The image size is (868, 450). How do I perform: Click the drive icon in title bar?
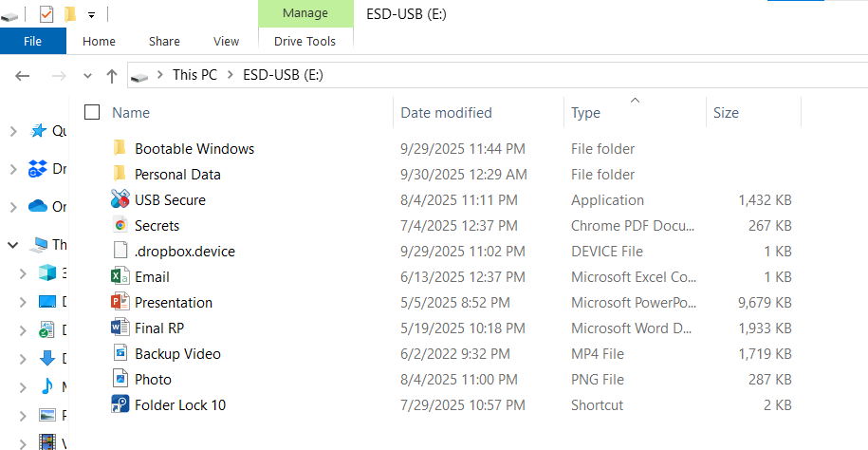coord(9,17)
